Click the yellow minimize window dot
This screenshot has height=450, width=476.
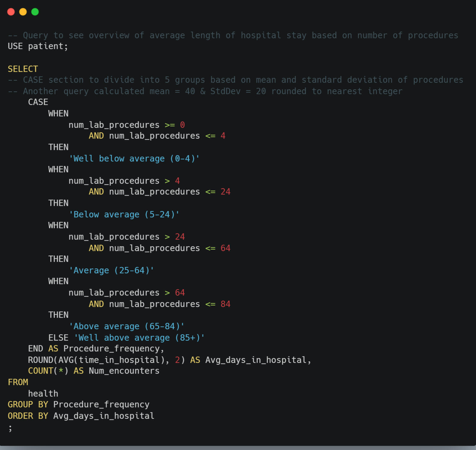23,12
